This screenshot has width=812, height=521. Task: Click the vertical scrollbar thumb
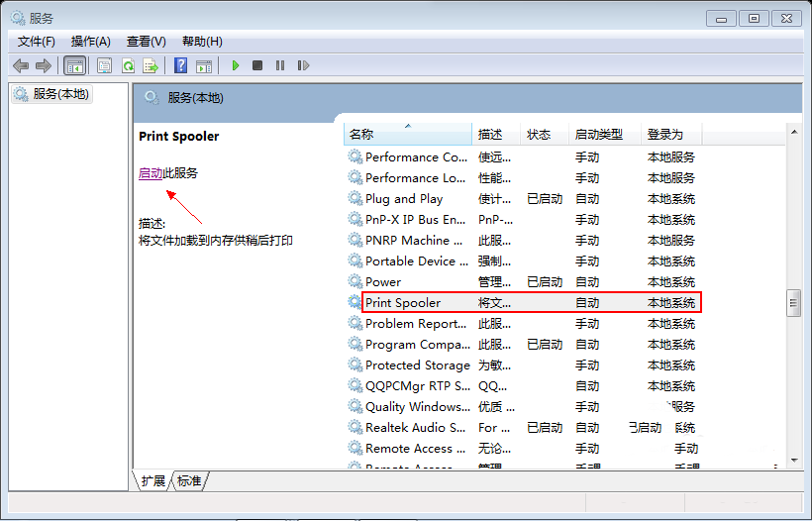794,303
